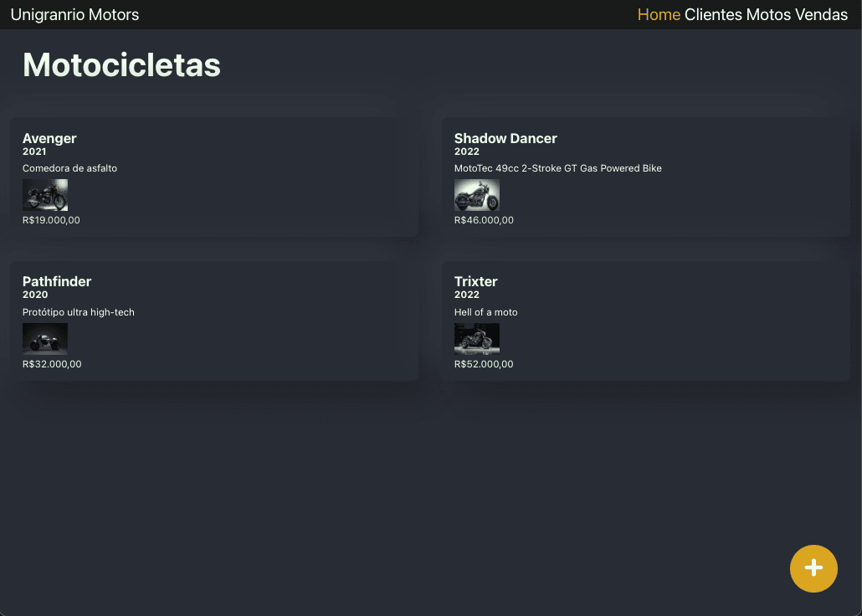Viewport: 862px width, 616px height.
Task: Open the Home navigation link
Action: tap(659, 14)
